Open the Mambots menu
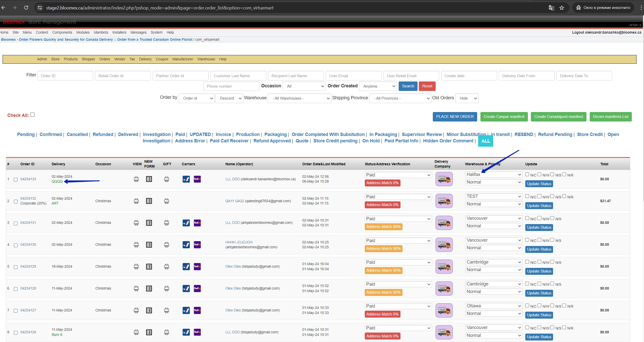 pyautogui.click(x=101, y=32)
